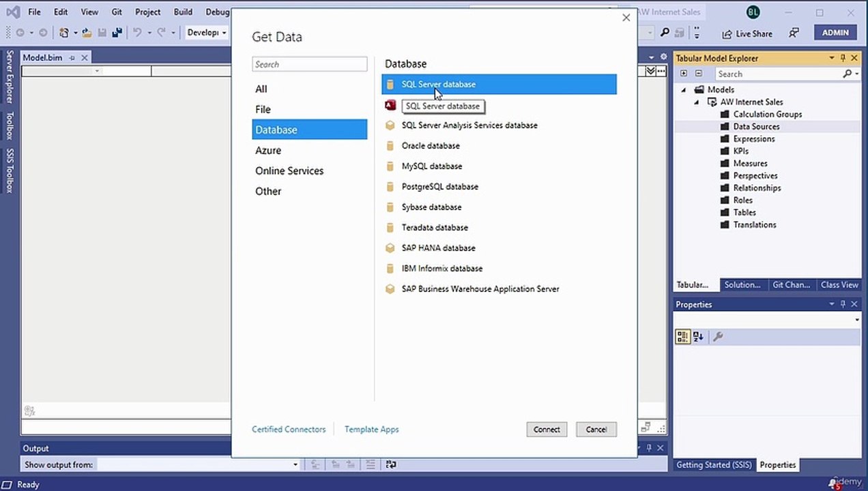868x491 pixels.
Task: Click the Connect button
Action: pyautogui.click(x=547, y=429)
